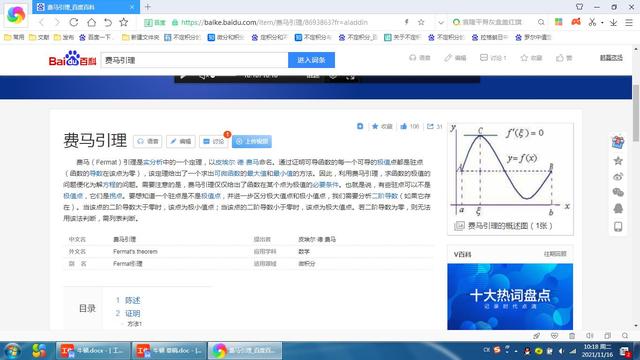This screenshot has width=640, height=360.
Task: Click the 二阶导数 link in the intro
Action: (384, 196)
